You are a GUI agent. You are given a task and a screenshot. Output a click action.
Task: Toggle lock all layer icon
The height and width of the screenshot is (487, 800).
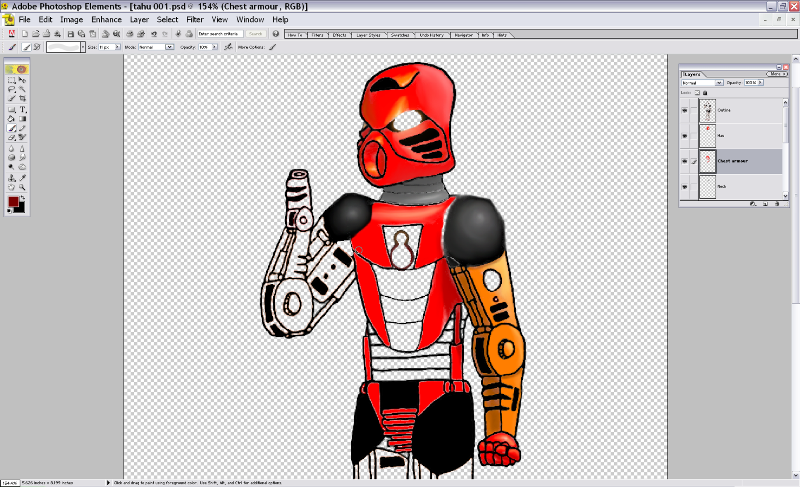coord(705,93)
